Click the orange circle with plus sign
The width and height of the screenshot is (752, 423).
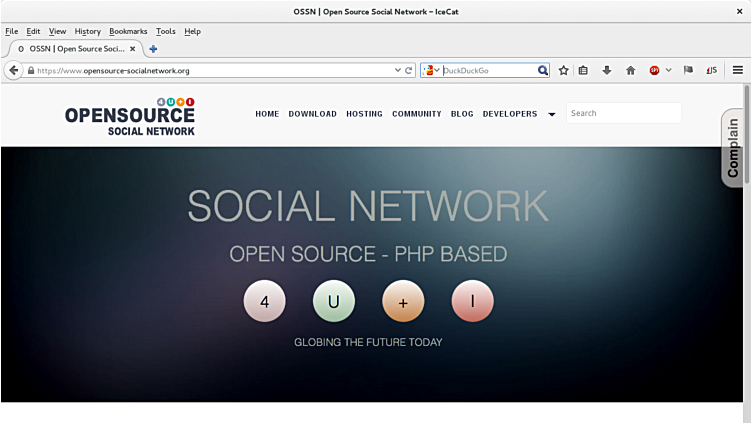click(x=403, y=301)
